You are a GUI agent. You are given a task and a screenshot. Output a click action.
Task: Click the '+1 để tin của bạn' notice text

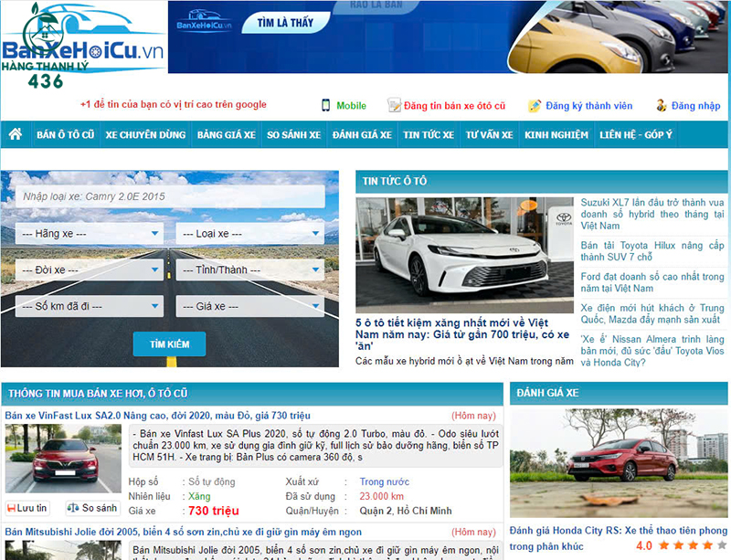[x=174, y=104]
